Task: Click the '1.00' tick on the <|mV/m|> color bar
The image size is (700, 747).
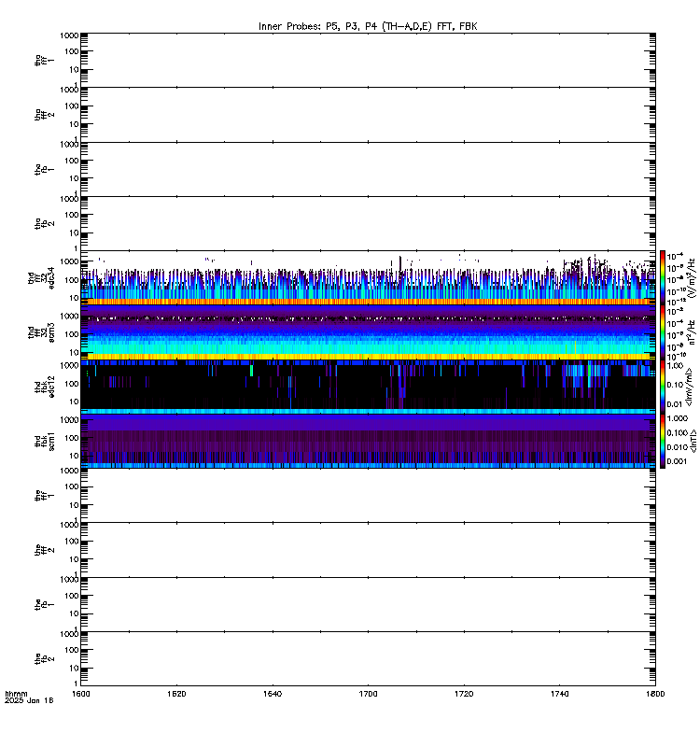Action: coord(675,366)
